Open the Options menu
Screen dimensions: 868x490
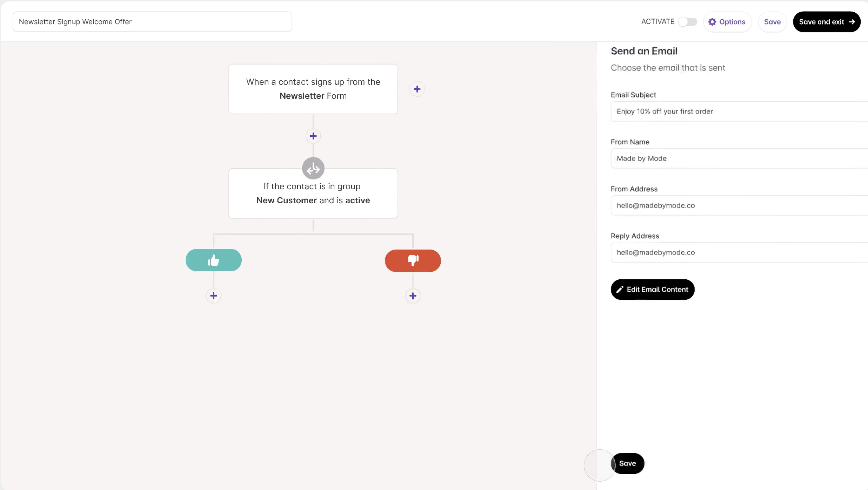[x=727, y=22]
